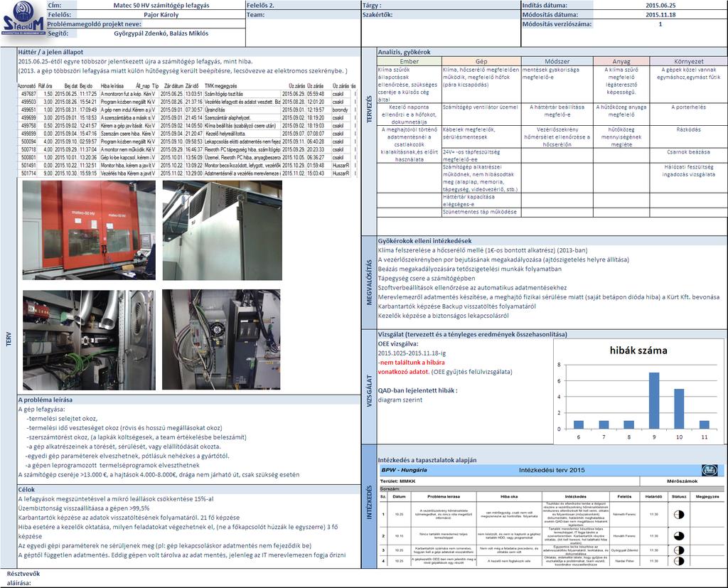This screenshot has width=728, height=588.
Task: Click the fault log row with ID 500094
Action: point(187,141)
